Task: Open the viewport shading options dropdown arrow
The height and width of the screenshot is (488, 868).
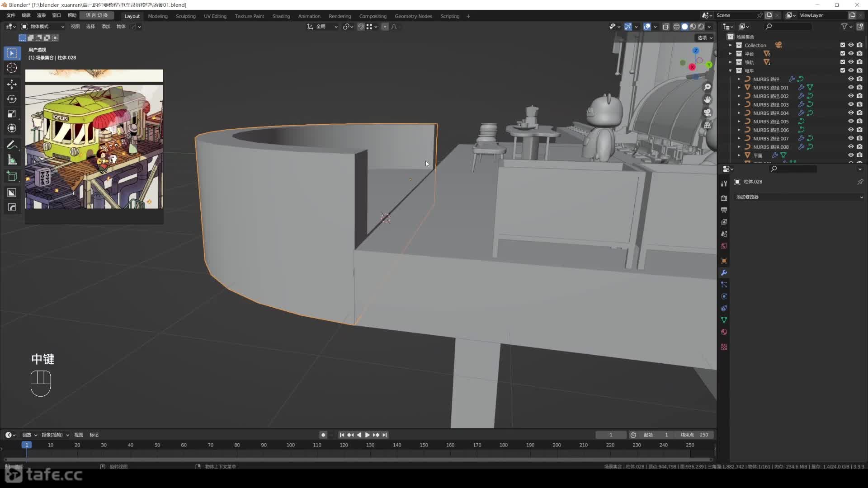Action: [709, 27]
